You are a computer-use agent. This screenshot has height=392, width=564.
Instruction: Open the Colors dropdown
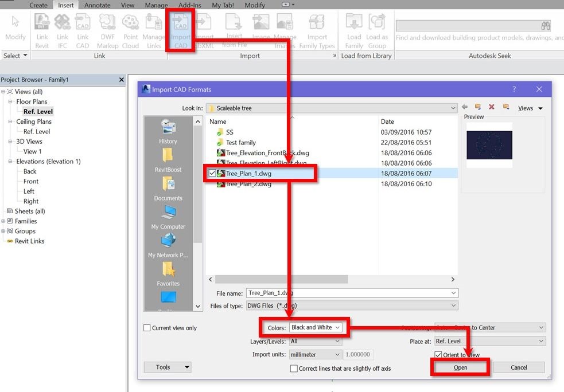(x=337, y=327)
